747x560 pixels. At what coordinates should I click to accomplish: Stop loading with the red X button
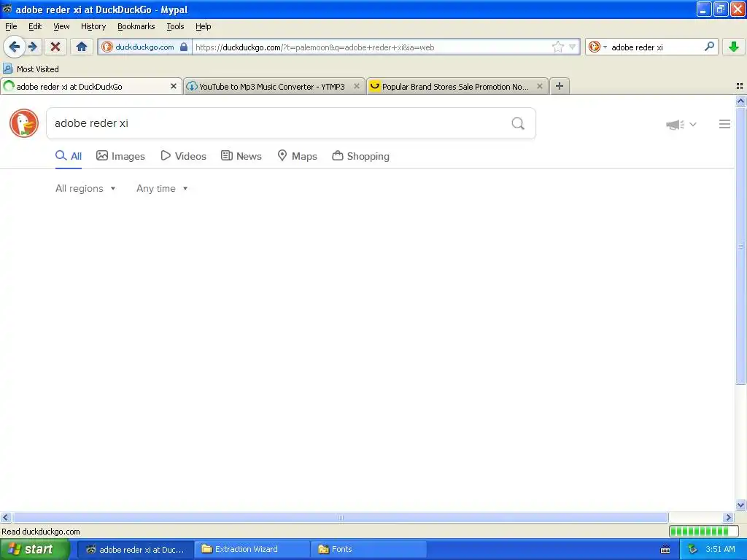[x=55, y=47]
